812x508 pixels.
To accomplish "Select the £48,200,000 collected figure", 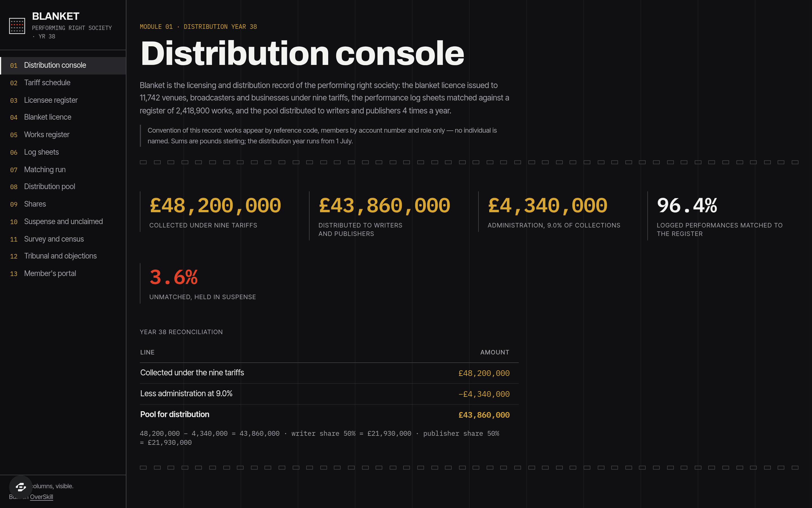I will point(215,205).
